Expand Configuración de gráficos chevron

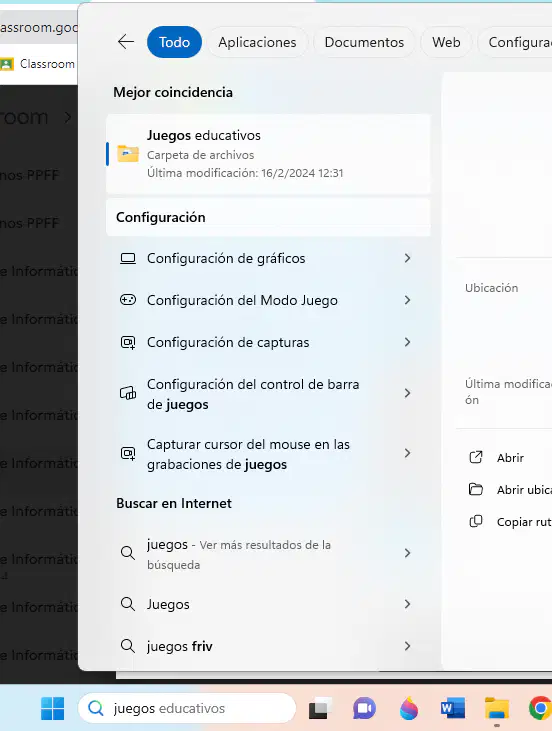click(407, 258)
